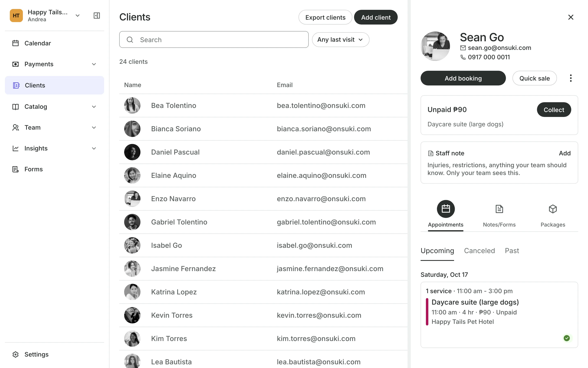Select kevin.torres@onsuki.com email cell
The image size is (588, 368).
[x=319, y=315]
